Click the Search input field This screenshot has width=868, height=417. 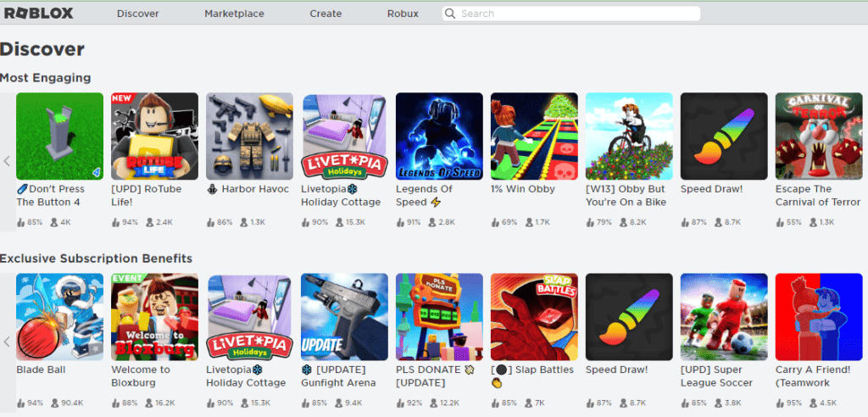coord(570,14)
